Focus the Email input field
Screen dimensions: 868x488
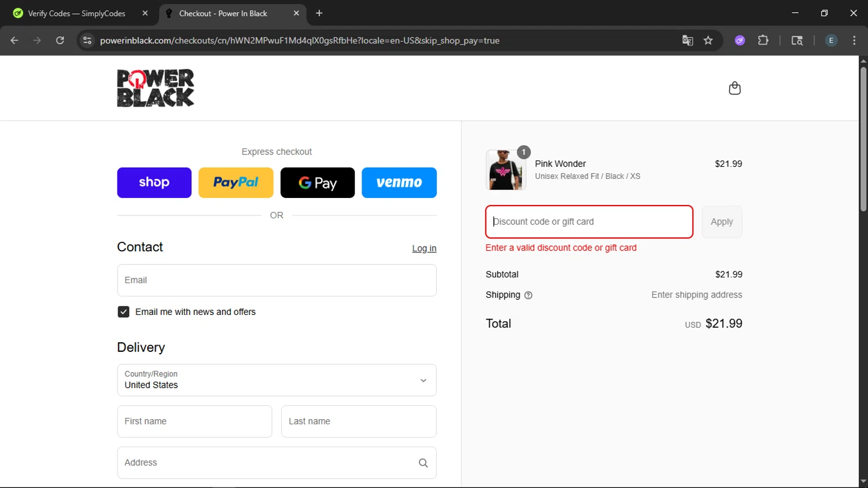(277, 281)
